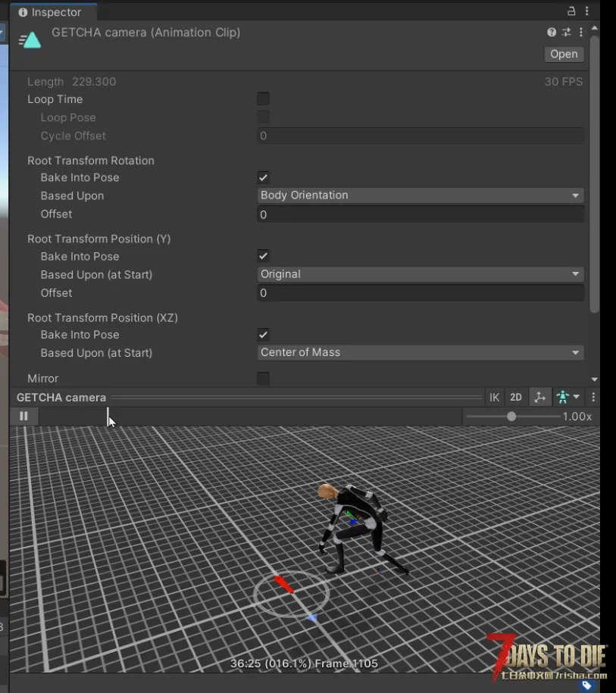Click the GETCHA camera preview title
This screenshot has height=693, width=616.
[x=61, y=398]
